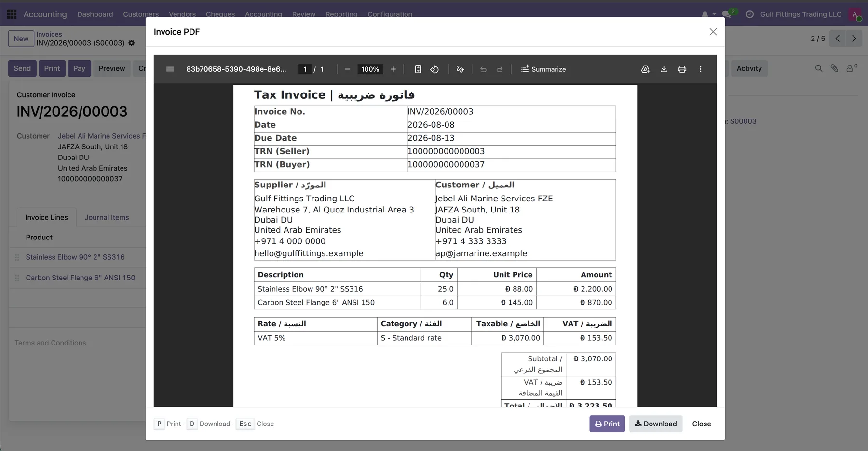
Task: Click ap@jamarine.example in the PDF
Action: pos(481,253)
